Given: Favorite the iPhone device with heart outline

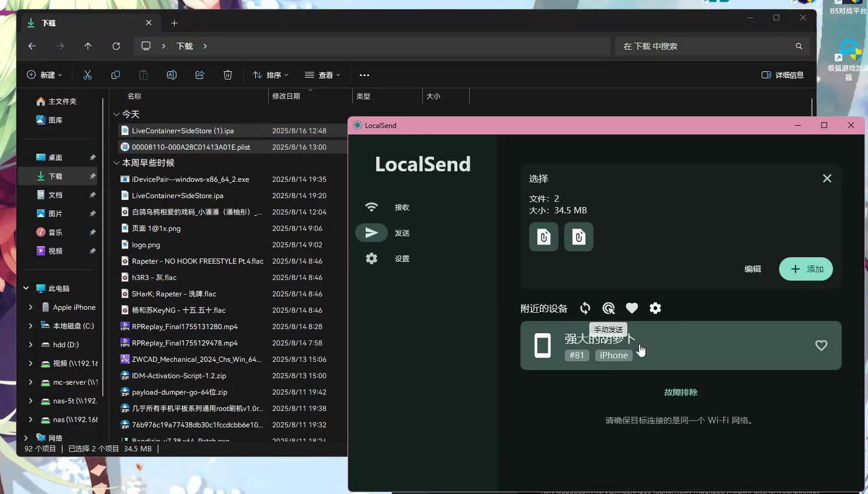Looking at the screenshot, I should click(821, 346).
